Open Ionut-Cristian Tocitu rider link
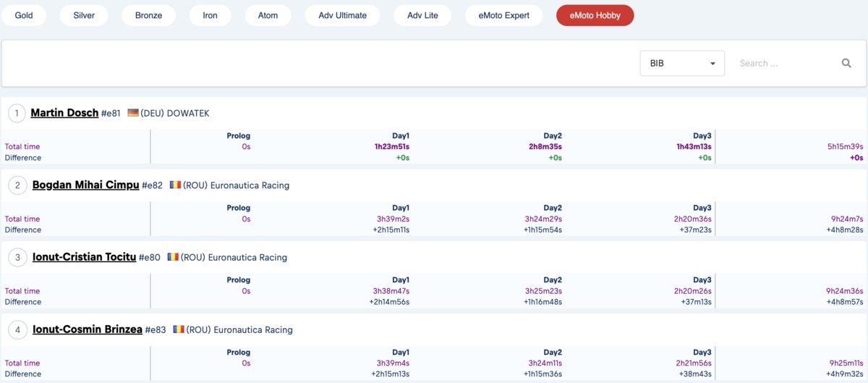The width and height of the screenshot is (868, 383). [84, 257]
